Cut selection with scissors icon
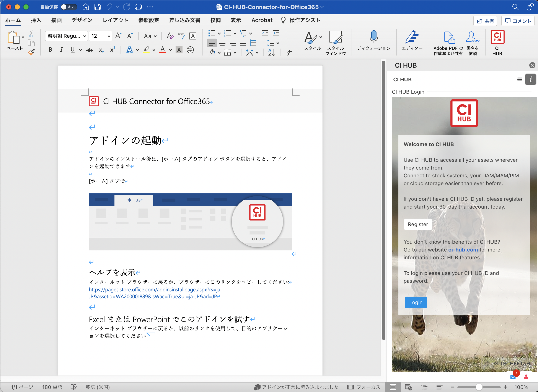The width and height of the screenshot is (538, 392). pyautogui.click(x=31, y=33)
